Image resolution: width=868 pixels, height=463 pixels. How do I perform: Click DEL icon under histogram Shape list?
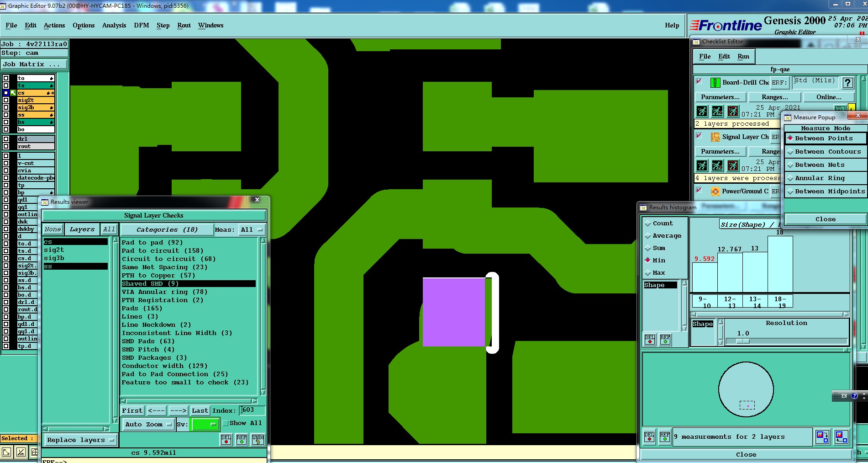650,339
